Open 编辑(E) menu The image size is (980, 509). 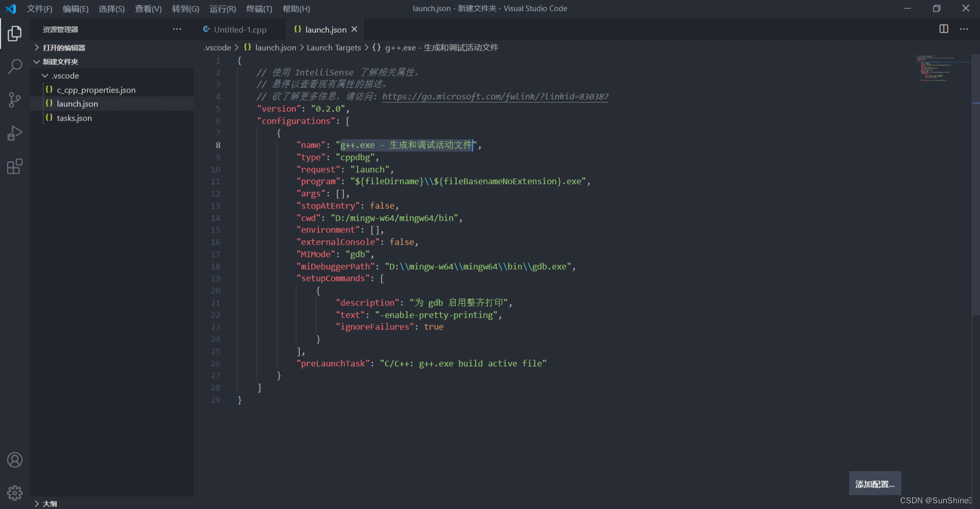(76, 9)
